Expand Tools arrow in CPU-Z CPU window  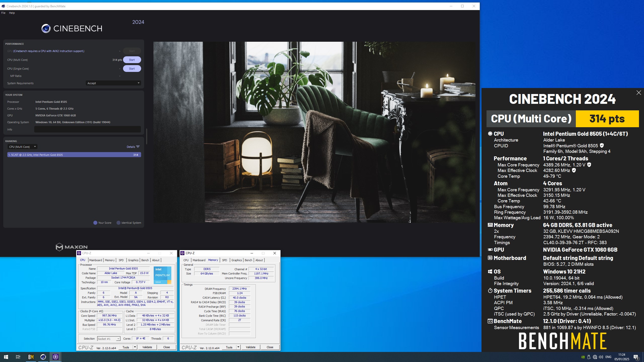(x=135, y=347)
